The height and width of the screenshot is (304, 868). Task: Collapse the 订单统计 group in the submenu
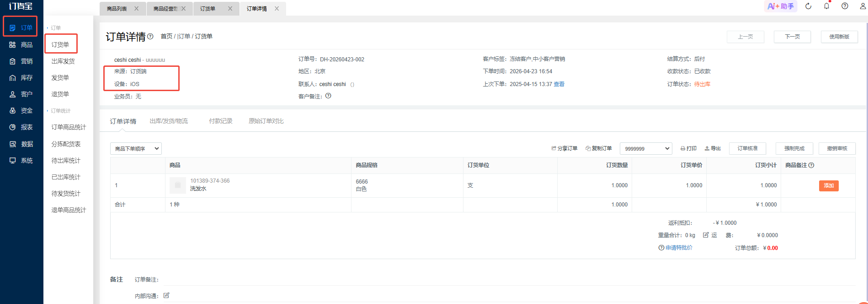coord(59,111)
